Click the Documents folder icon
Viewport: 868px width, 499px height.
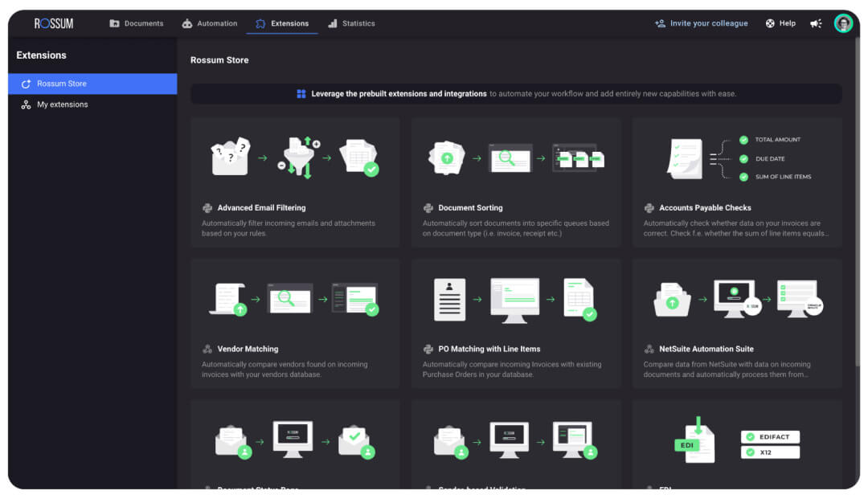pyautogui.click(x=115, y=23)
